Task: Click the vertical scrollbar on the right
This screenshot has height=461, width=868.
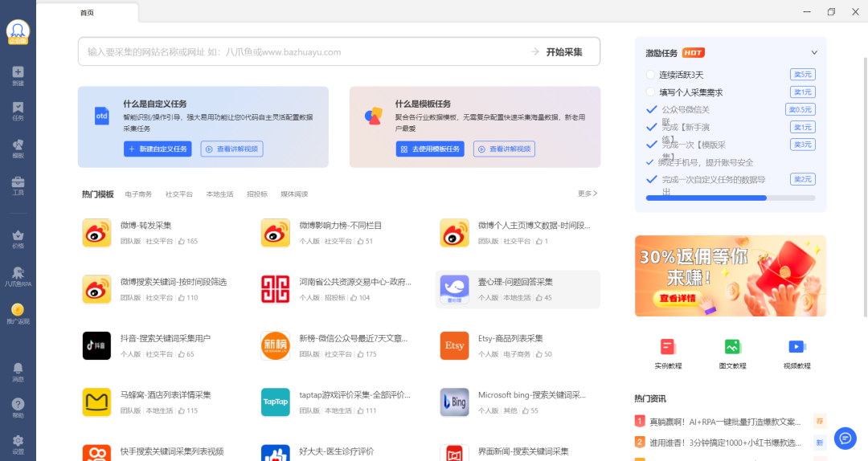Action: (866, 188)
